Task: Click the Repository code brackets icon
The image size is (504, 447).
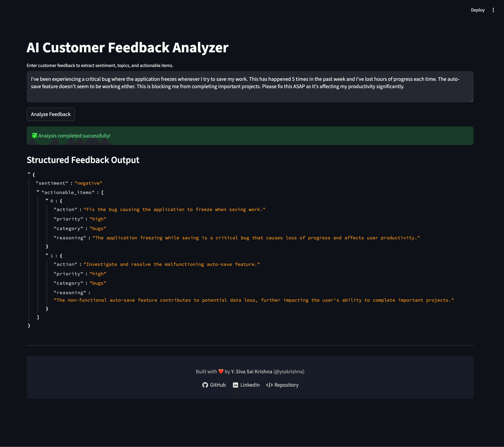Action: [269, 385]
